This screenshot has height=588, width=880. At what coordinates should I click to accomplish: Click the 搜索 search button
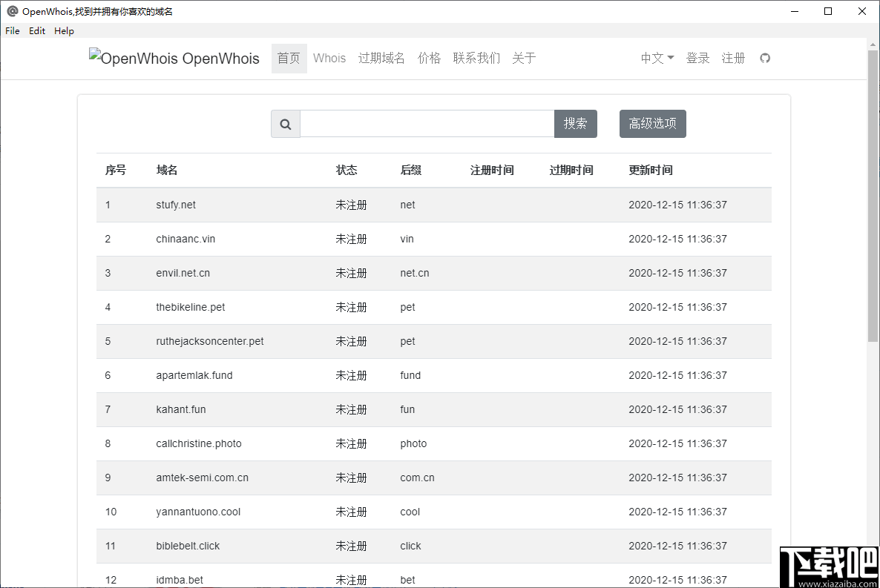pyautogui.click(x=576, y=124)
